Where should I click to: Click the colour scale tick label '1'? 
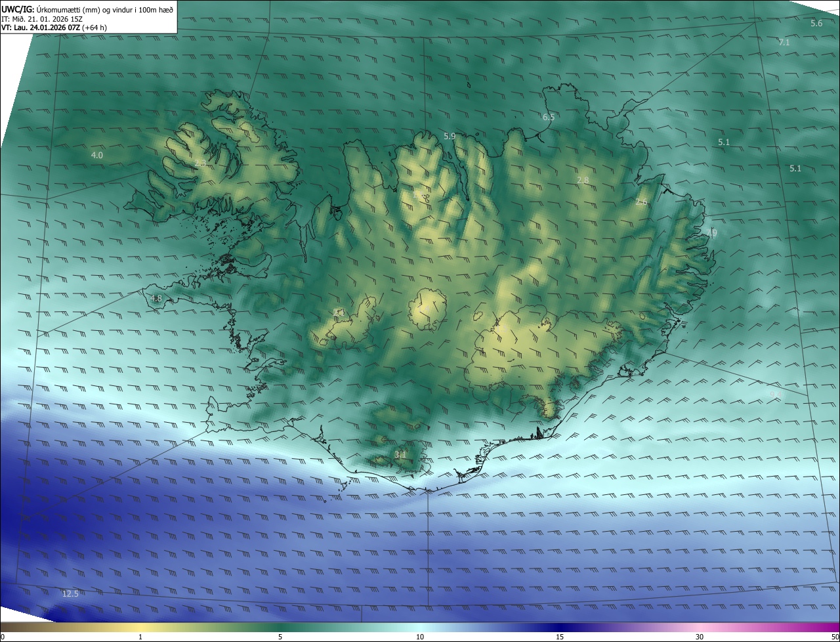coord(140,637)
